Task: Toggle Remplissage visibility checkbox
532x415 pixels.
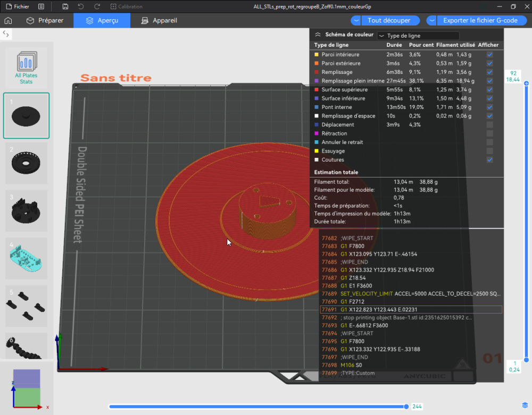Action: point(489,72)
